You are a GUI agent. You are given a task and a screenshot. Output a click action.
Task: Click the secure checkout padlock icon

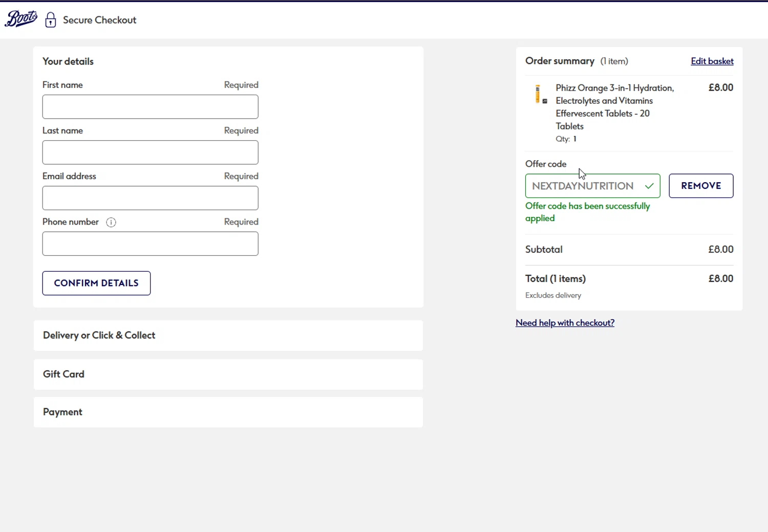tap(50, 20)
